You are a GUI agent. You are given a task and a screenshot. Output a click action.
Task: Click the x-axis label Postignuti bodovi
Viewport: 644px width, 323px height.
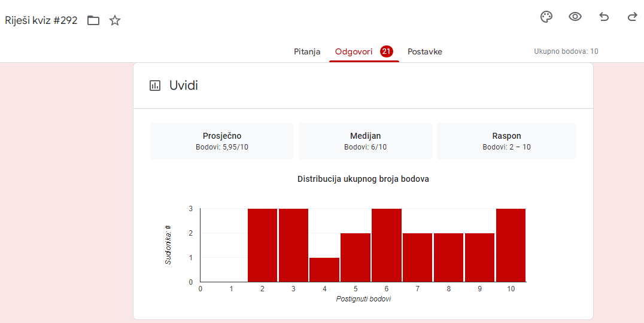click(x=363, y=299)
